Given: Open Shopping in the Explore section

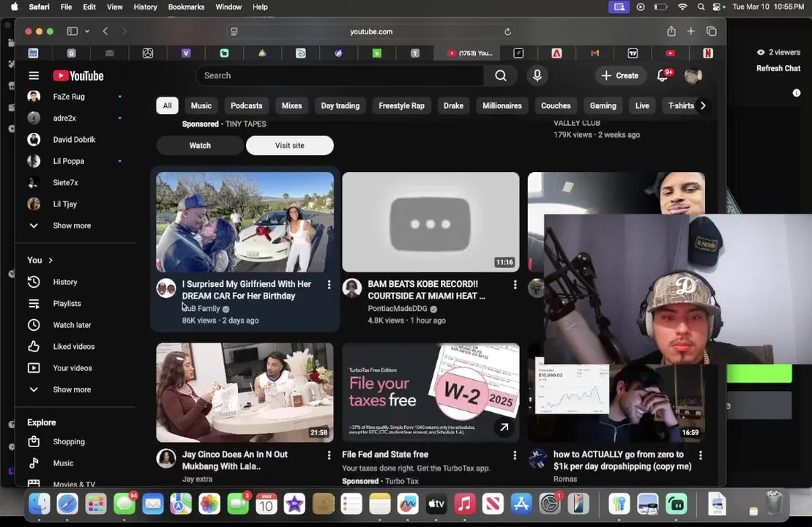Looking at the screenshot, I should click(68, 441).
